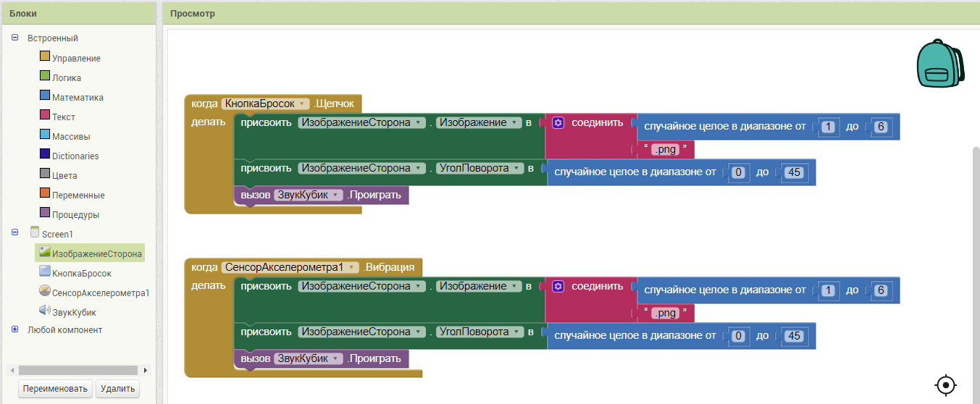
Task: Expand the Любой компонент section
Action: [x=15, y=329]
